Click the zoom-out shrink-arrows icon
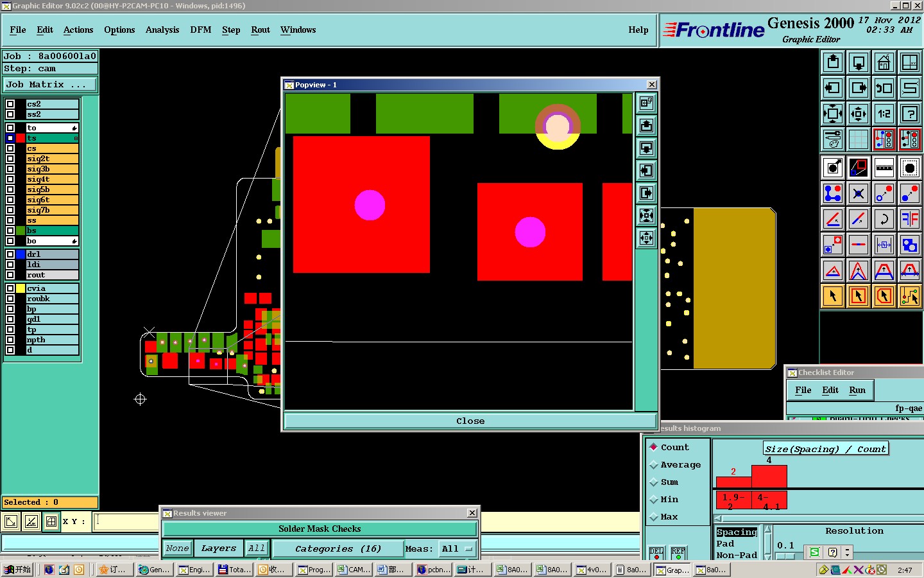The height and width of the screenshot is (578, 924). click(x=859, y=114)
